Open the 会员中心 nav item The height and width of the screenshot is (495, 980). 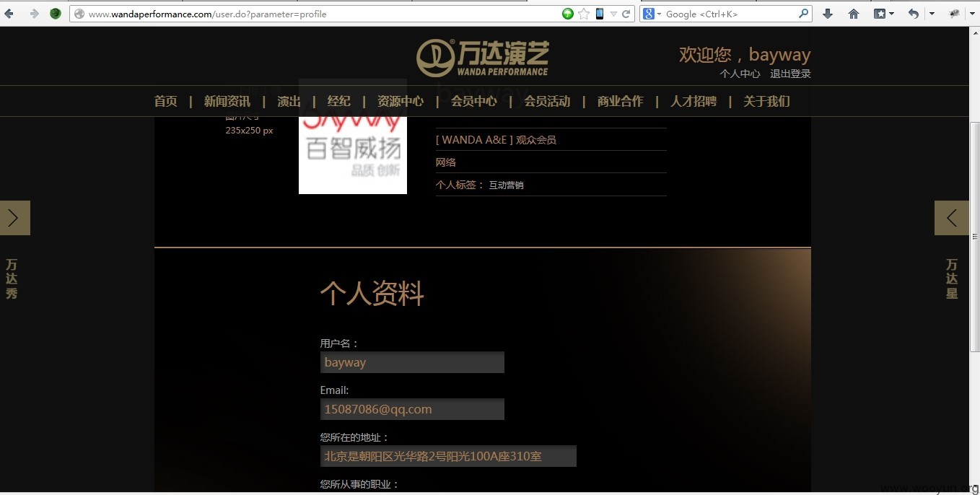[474, 101]
